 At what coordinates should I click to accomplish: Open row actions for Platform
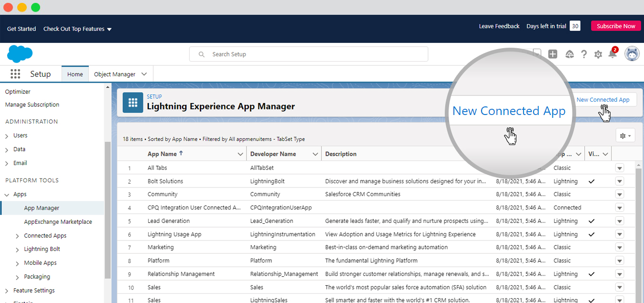pos(620,261)
